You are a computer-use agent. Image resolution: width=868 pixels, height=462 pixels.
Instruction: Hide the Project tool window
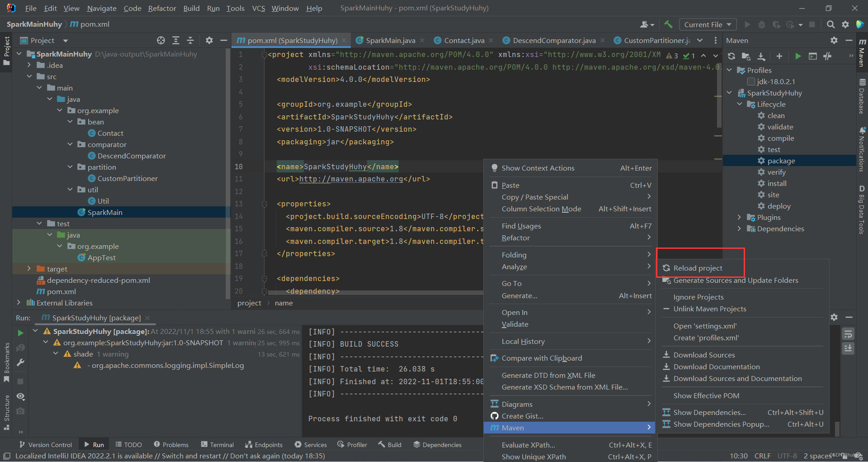point(223,40)
